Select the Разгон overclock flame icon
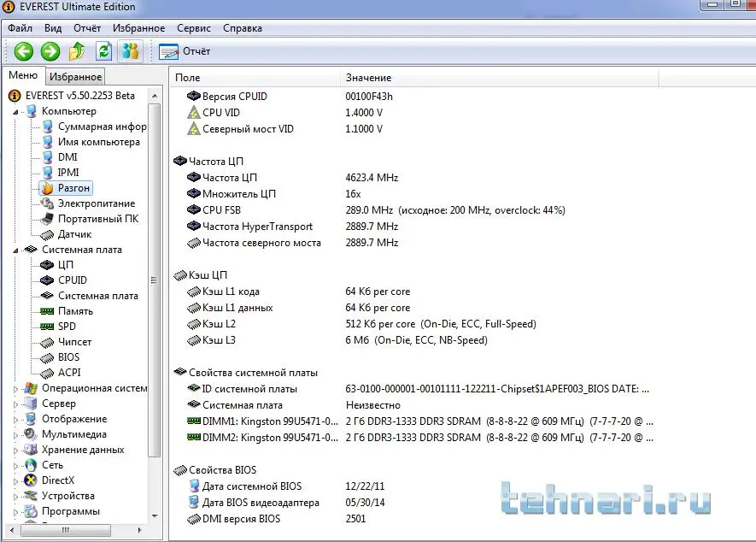756x542 pixels. point(47,188)
